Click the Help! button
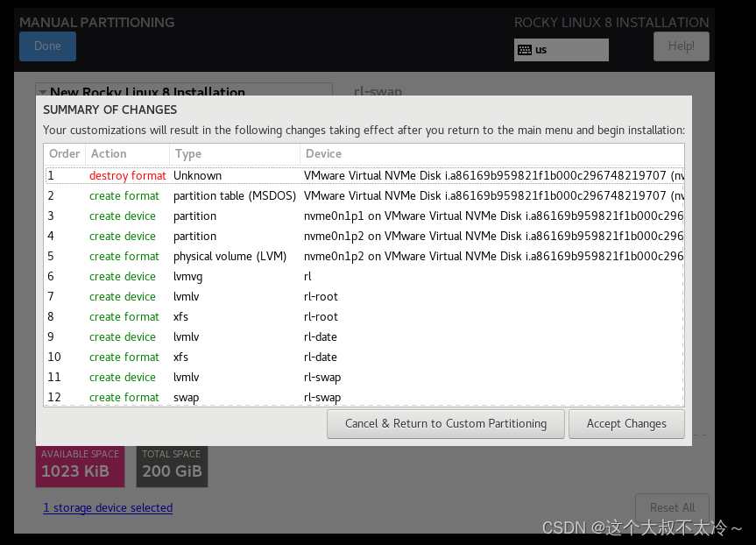 pos(682,46)
